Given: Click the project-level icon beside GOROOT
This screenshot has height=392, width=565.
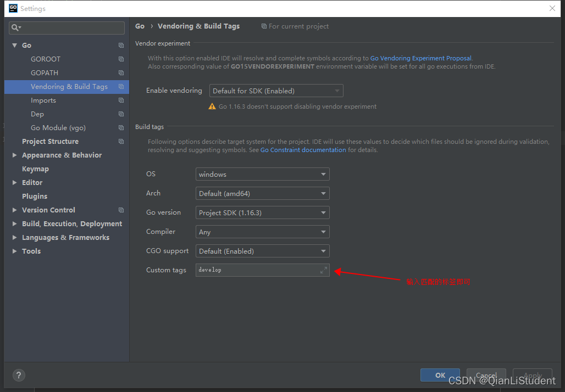Looking at the screenshot, I should coord(121,59).
